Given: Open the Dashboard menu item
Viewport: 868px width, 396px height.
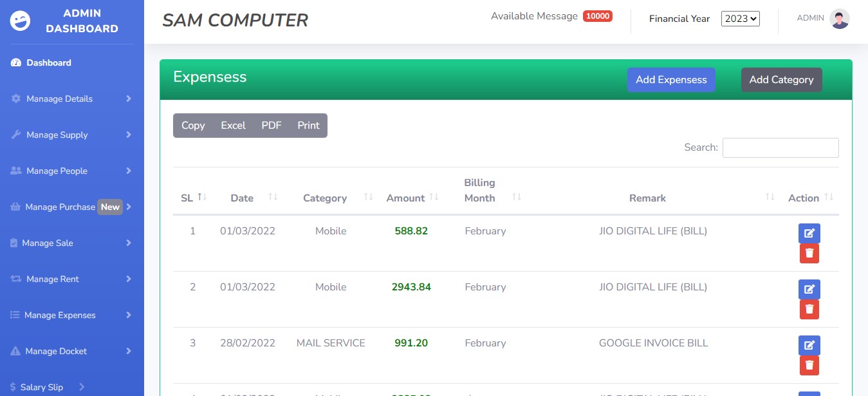Looking at the screenshot, I should pos(48,62).
